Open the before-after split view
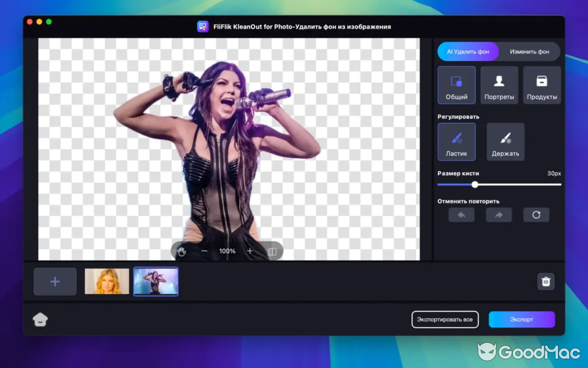 click(272, 251)
